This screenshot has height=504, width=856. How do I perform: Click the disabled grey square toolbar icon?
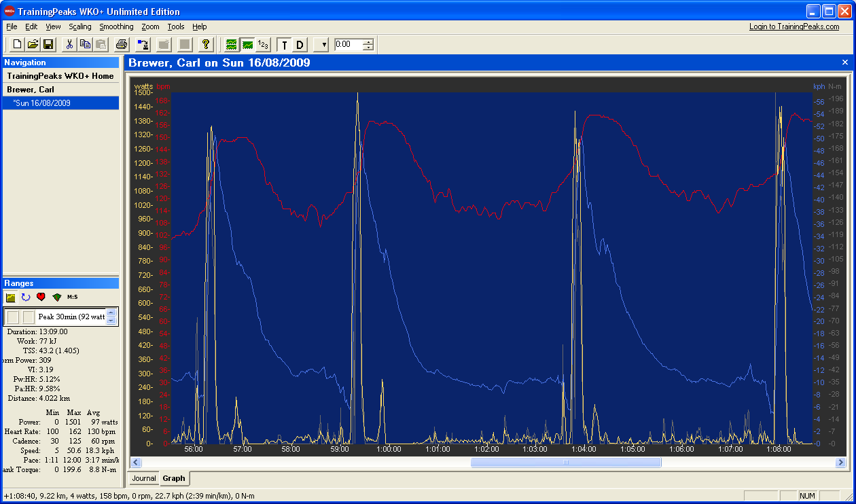tap(185, 44)
